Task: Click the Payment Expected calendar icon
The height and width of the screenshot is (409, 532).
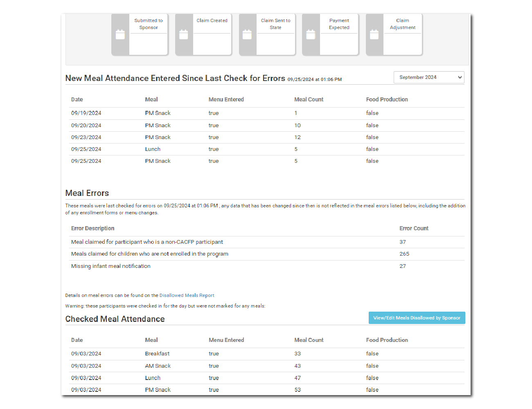Action: pos(311,35)
